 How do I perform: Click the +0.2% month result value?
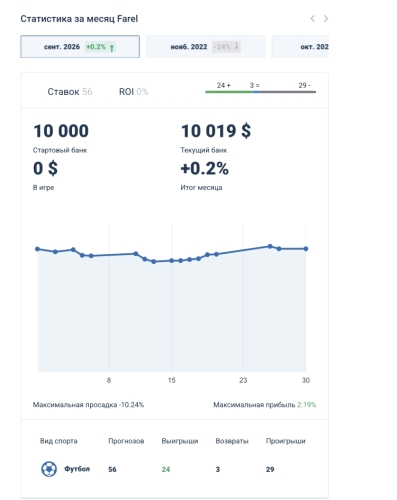(205, 168)
